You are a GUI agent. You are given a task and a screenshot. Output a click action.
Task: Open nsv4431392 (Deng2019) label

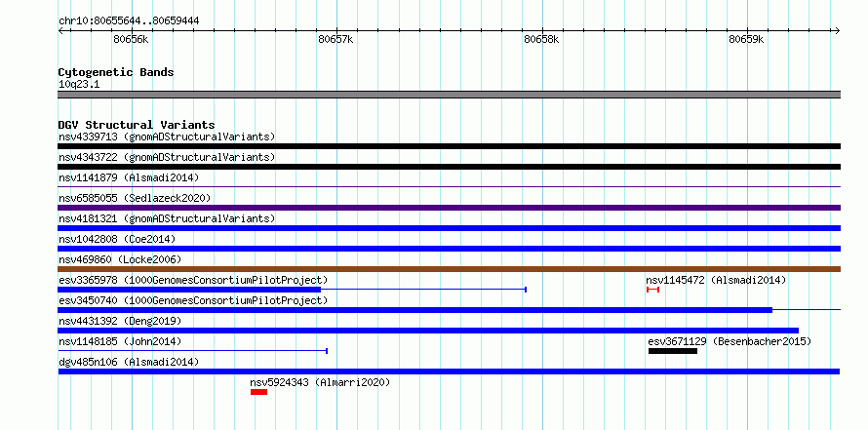[x=120, y=321]
